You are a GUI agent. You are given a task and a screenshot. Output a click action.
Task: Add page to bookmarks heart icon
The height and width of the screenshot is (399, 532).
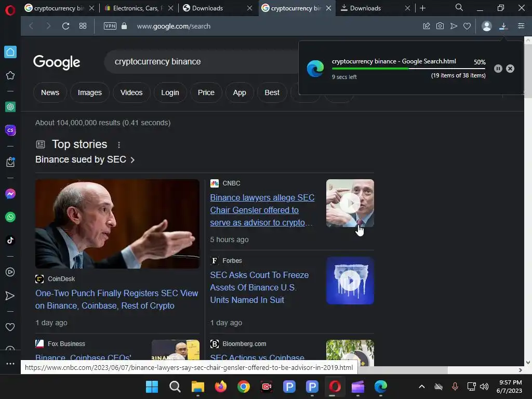[467, 26]
